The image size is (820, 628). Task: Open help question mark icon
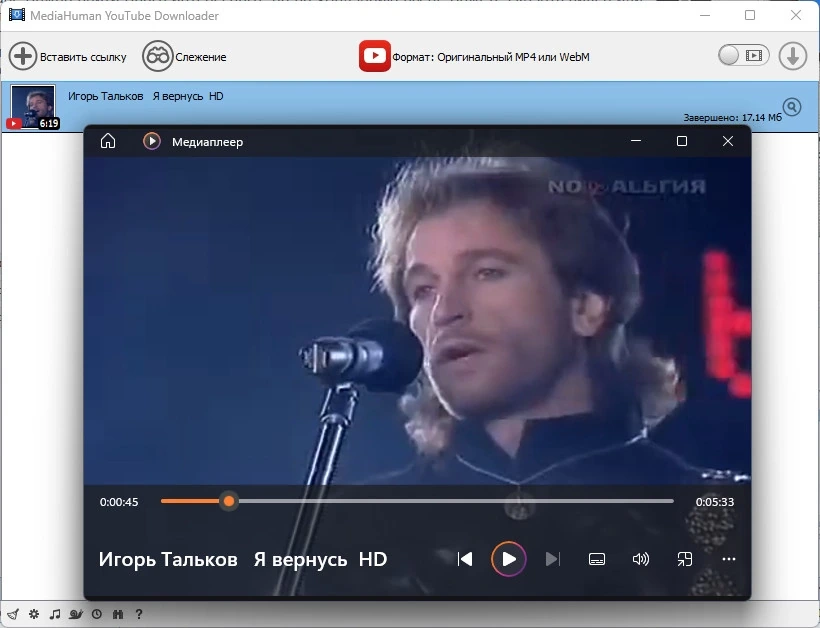point(139,614)
